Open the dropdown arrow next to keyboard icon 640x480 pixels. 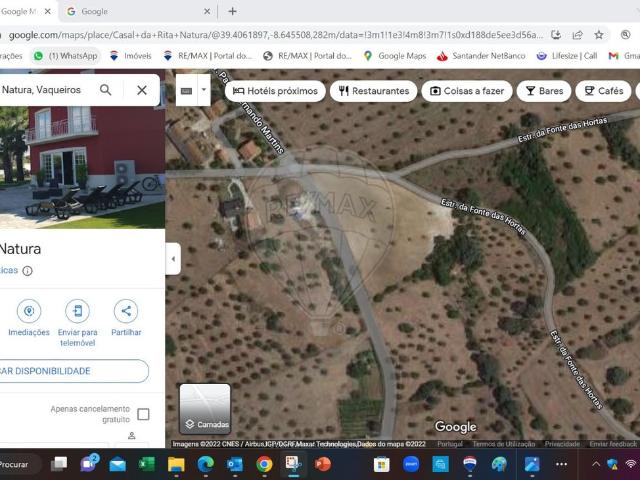(x=204, y=90)
